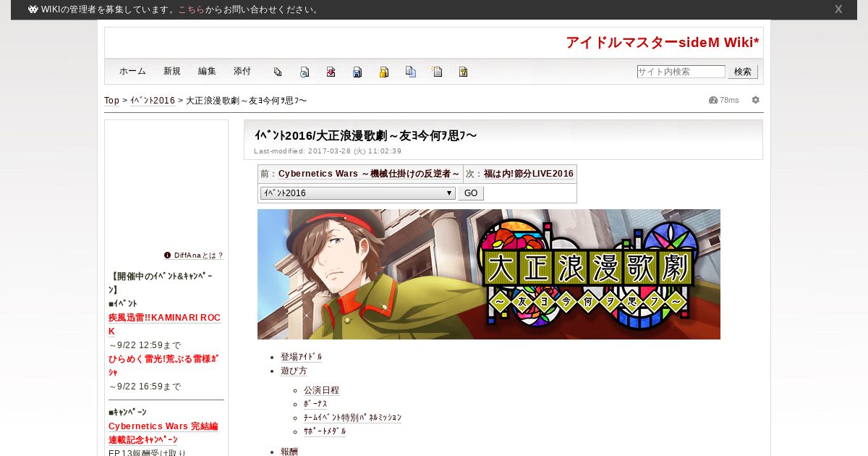Image resolution: width=868 pixels, height=456 pixels.
Task: Jump to the ﾎﾞｰﾅｽ section
Action: (315, 404)
